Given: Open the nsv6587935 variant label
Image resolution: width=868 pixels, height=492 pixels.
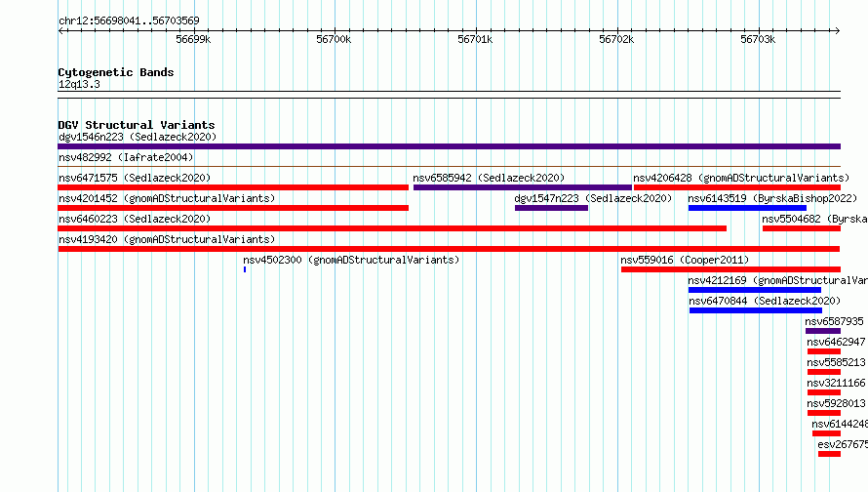Looking at the screenshot, I should click(834, 321).
